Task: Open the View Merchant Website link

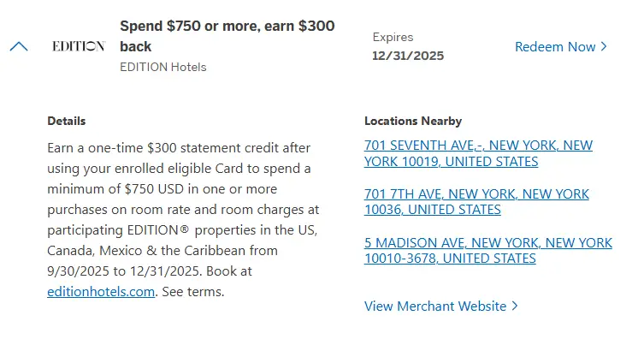Action: coord(435,306)
